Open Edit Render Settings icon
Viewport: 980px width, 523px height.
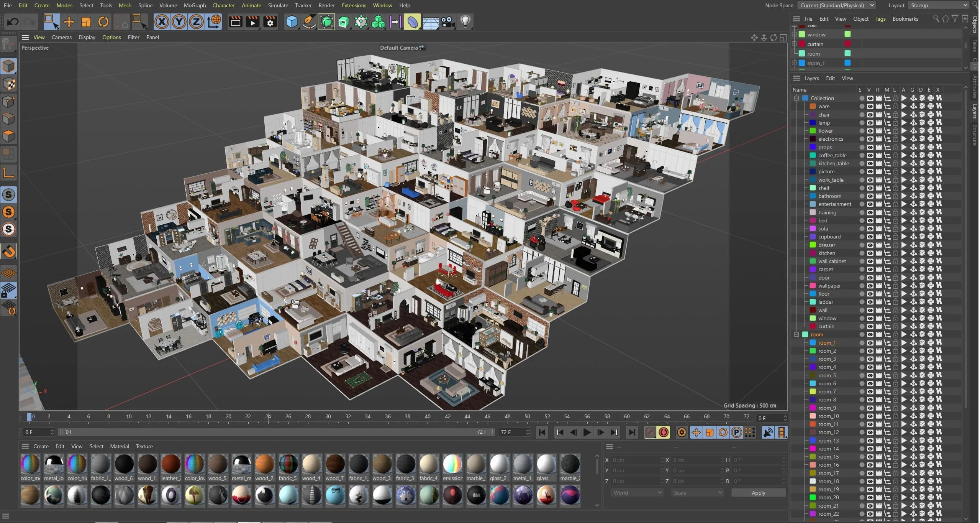pyautogui.click(x=270, y=22)
